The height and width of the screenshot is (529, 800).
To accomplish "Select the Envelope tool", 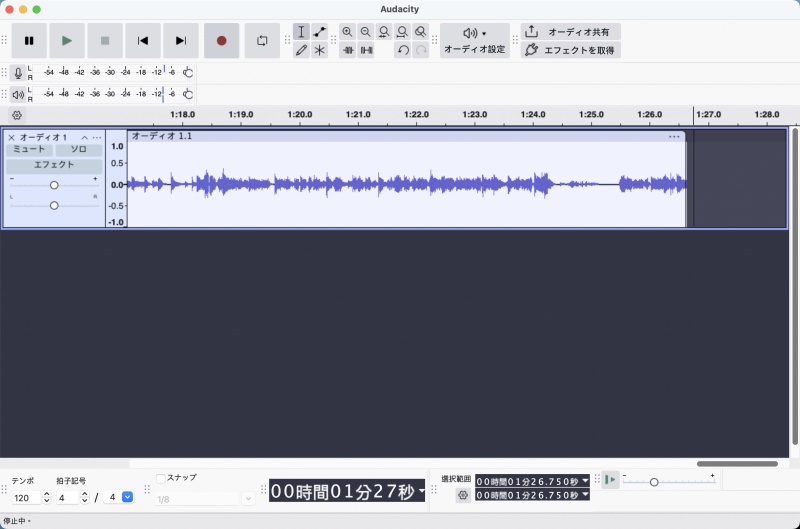I will (319, 32).
